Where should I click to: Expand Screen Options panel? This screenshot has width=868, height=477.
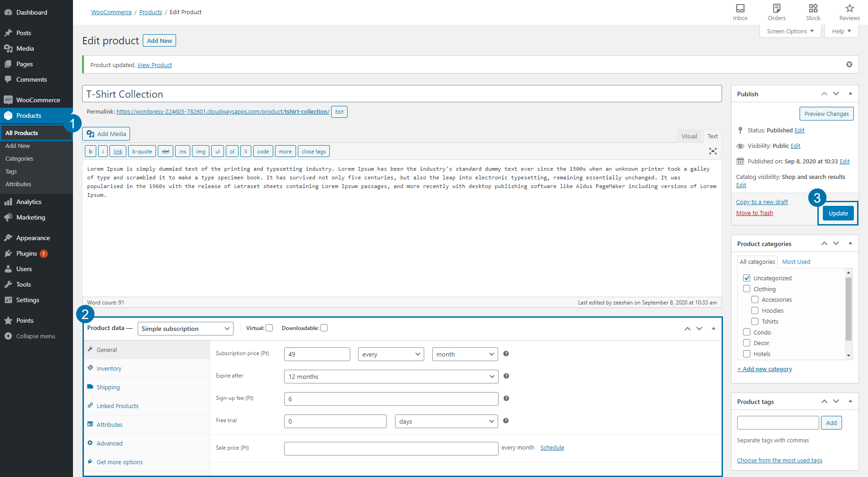(790, 31)
